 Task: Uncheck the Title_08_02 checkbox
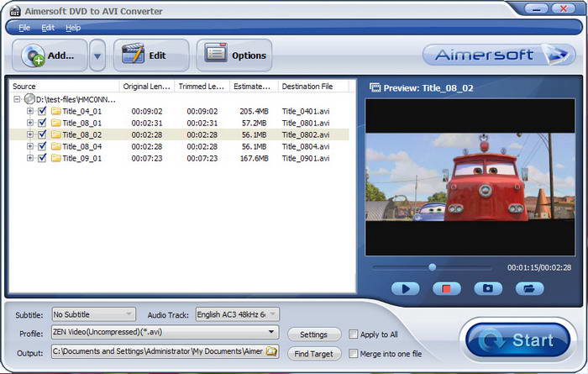(x=42, y=134)
